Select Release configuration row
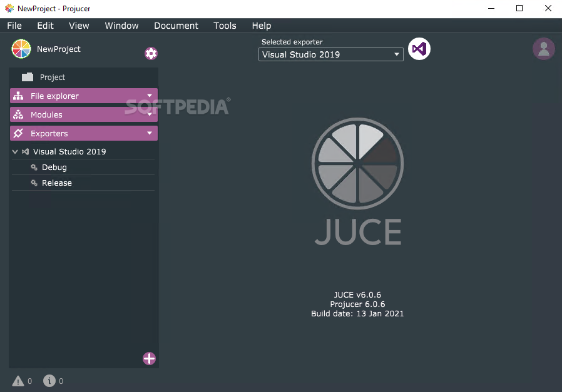This screenshot has height=392, width=562. (83, 183)
